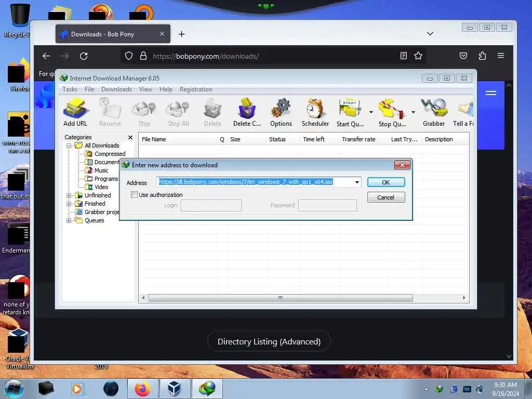Expand the Unfinished category node
Screen dimensions: 532x399
69,195
